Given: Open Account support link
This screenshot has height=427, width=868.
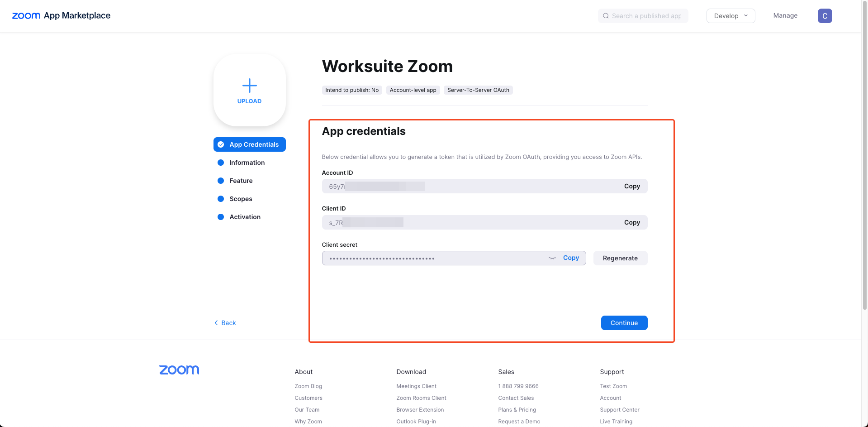Looking at the screenshot, I should click(611, 398).
